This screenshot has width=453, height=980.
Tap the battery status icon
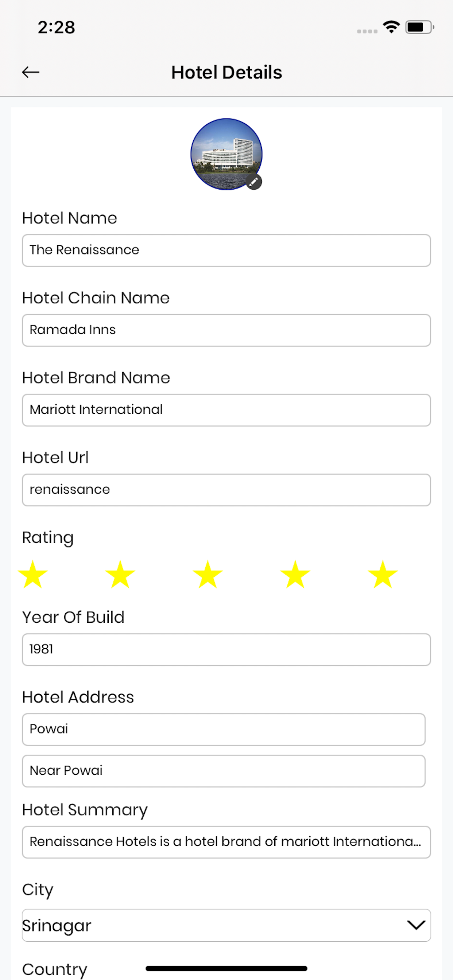coord(420,27)
